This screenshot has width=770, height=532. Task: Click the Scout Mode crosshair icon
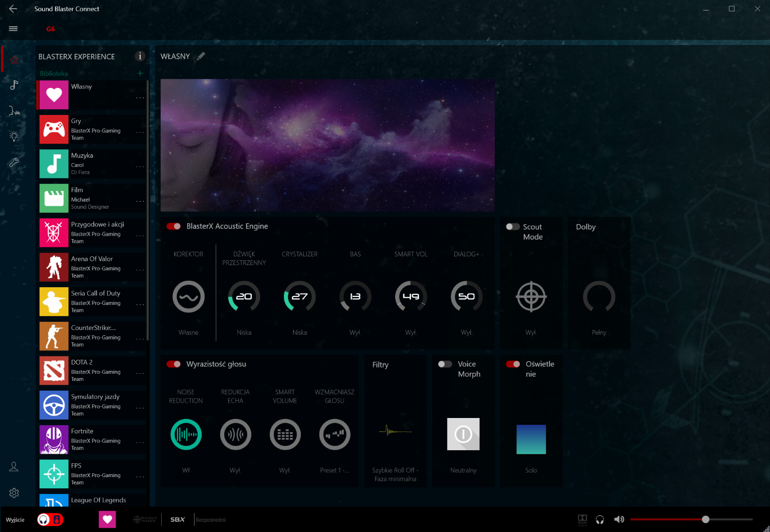click(531, 297)
